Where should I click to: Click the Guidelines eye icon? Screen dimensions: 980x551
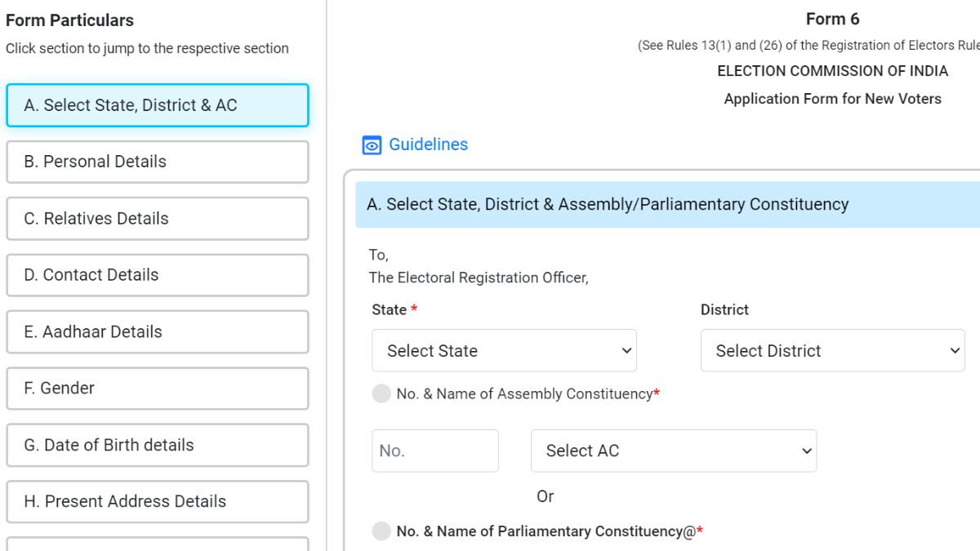(372, 144)
